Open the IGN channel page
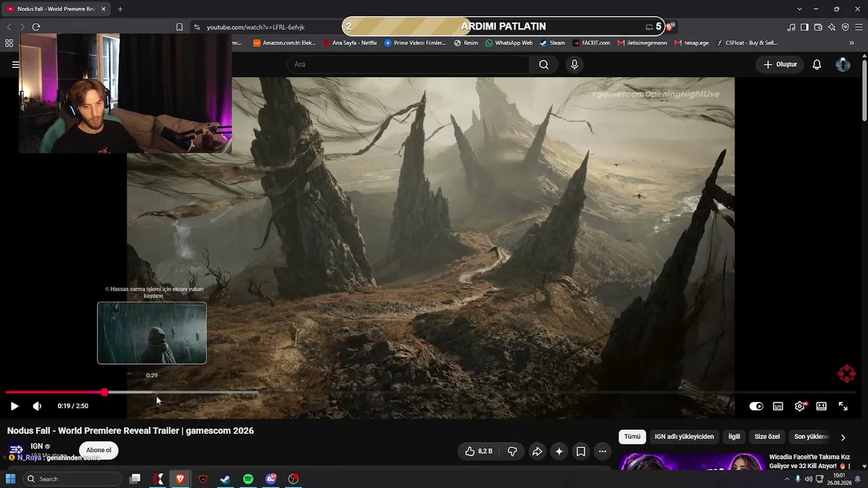This screenshot has height=488, width=868. coord(37,446)
